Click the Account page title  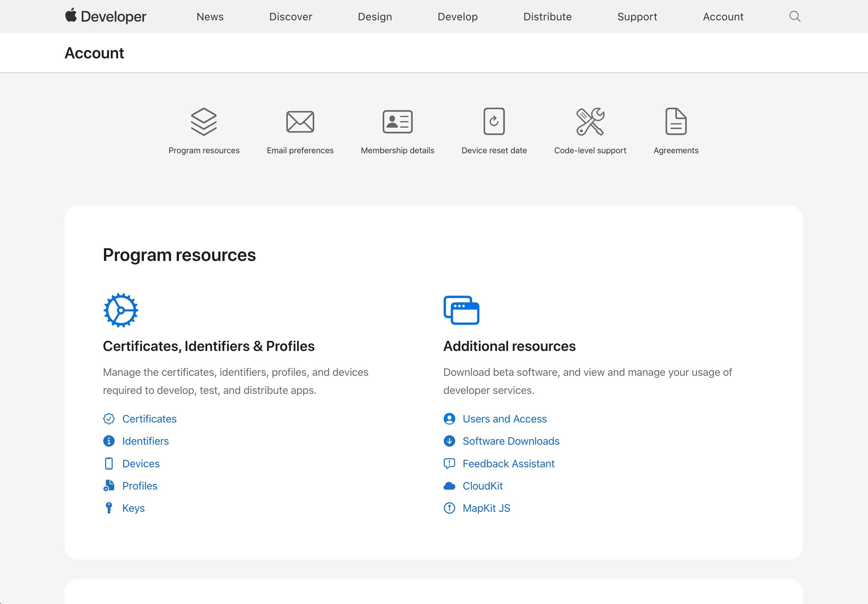94,53
